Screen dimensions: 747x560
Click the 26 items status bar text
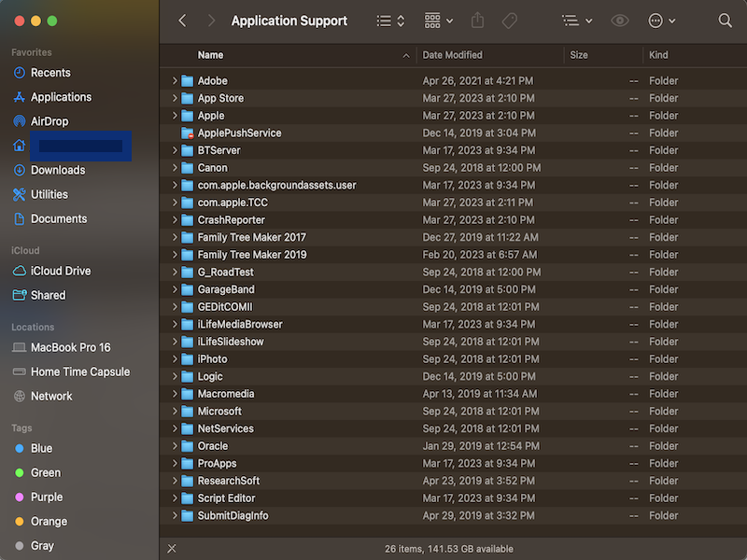449,549
